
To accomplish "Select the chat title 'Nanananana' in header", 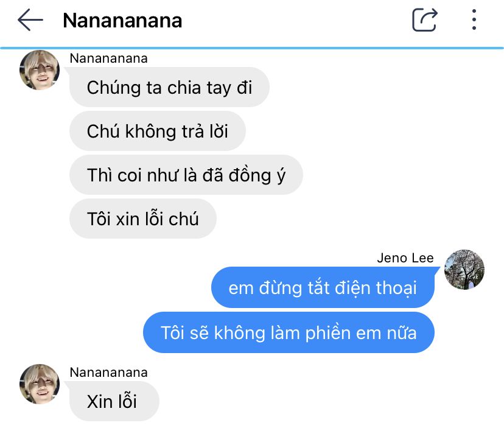I will click(122, 21).
